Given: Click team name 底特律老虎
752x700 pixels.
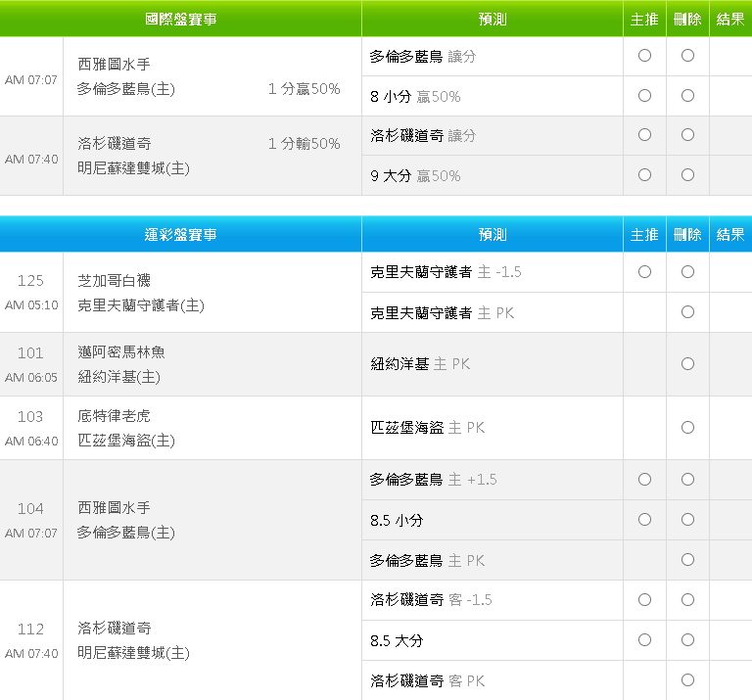Looking at the screenshot, I should 115,416.
